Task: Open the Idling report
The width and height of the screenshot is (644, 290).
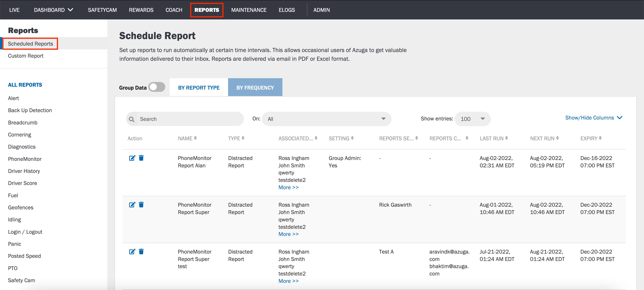Action: tap(15, 220)
